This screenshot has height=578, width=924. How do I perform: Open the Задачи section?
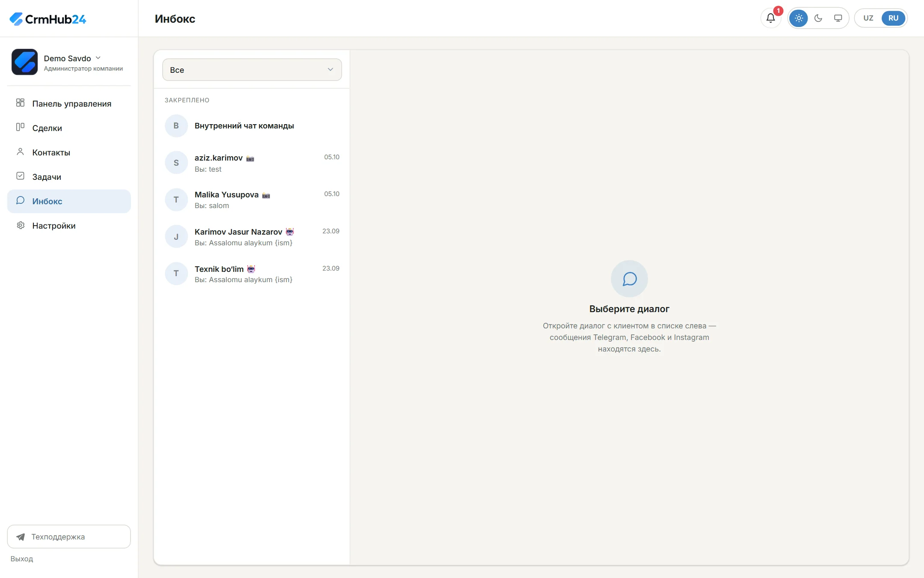[x=69, y=176]
